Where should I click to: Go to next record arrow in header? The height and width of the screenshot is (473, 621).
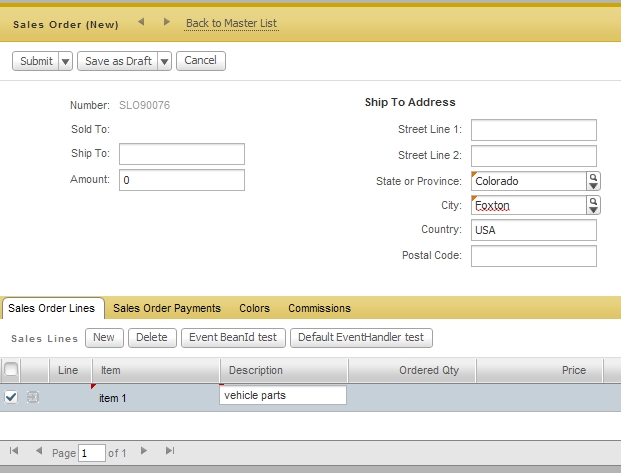(166, 21)
